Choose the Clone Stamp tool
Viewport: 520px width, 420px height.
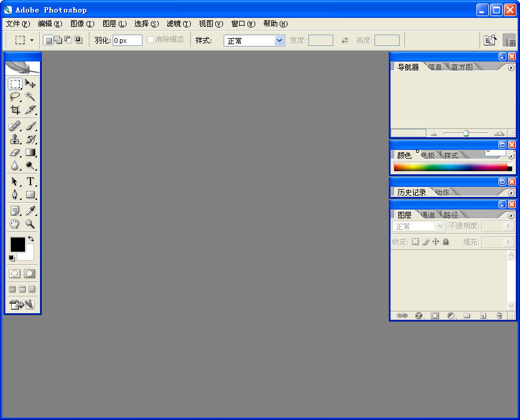click(x=15, y=140)
